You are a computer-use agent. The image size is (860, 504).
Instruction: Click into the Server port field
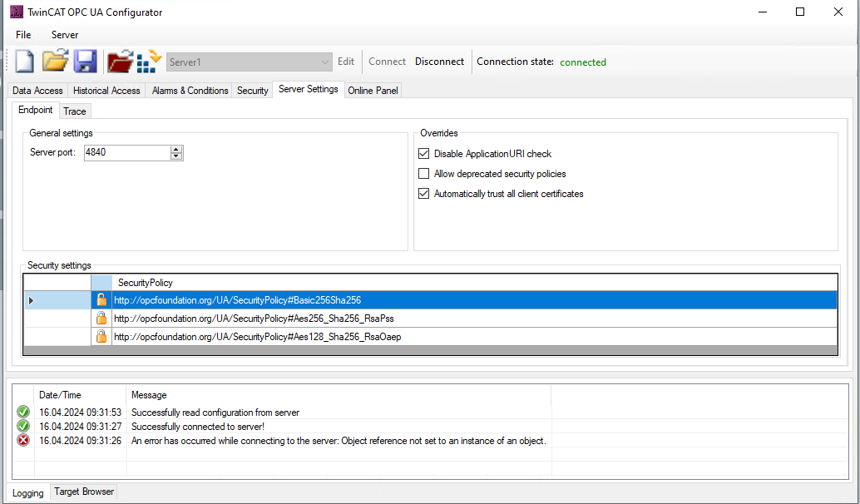[x=126, y=153]
